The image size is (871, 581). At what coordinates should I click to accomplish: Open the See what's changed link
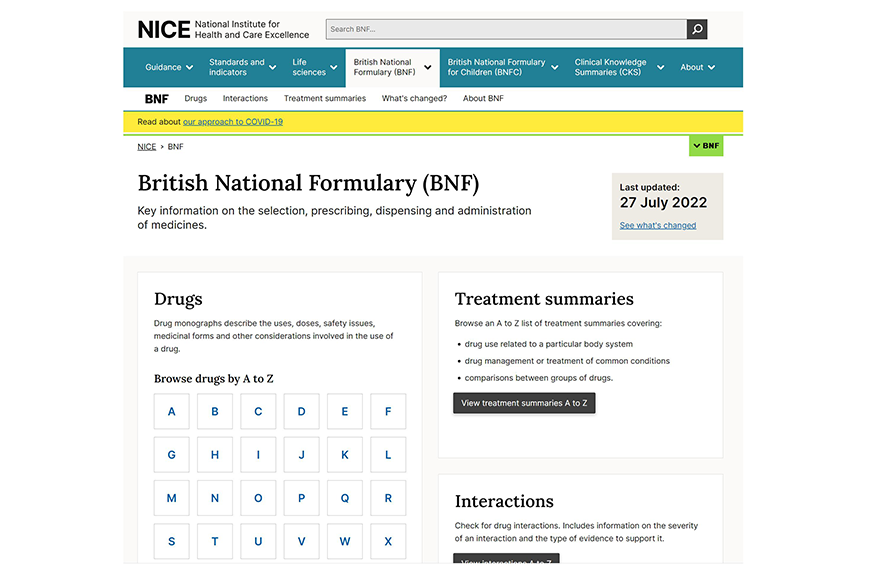[x=658, y=225]
